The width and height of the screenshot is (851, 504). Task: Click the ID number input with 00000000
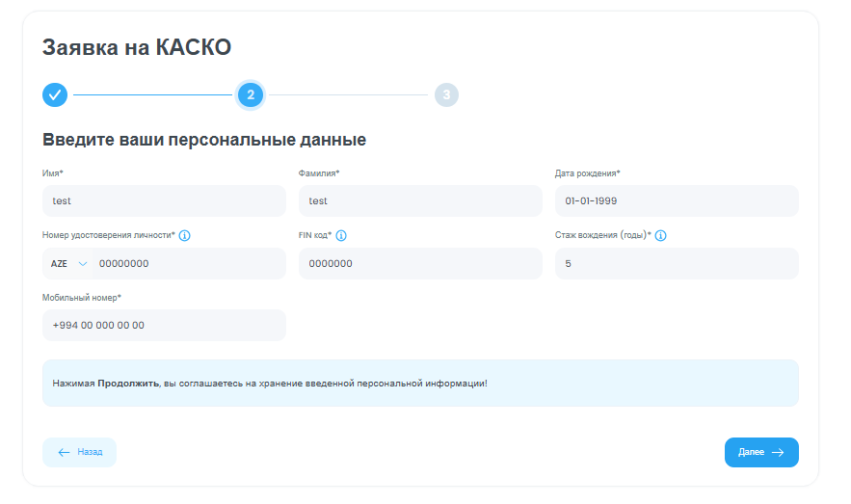188,263
